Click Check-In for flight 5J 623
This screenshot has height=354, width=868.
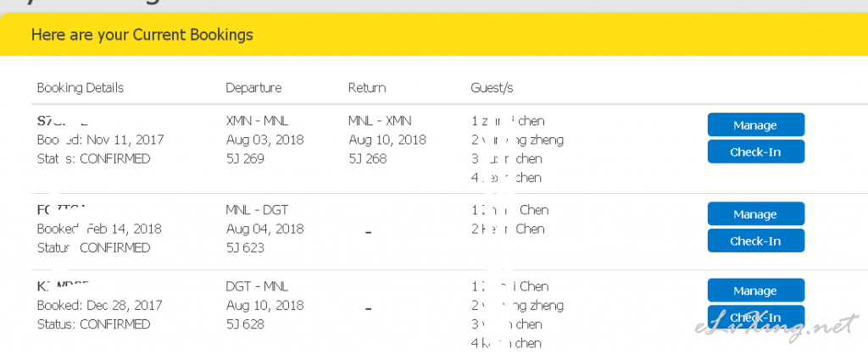(755, 241)
